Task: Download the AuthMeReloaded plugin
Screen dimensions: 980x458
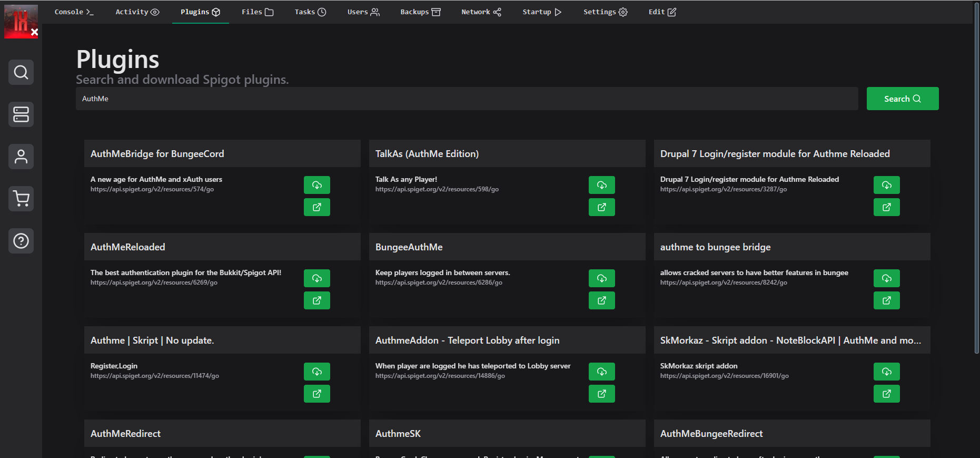Action: coord(317,278)
